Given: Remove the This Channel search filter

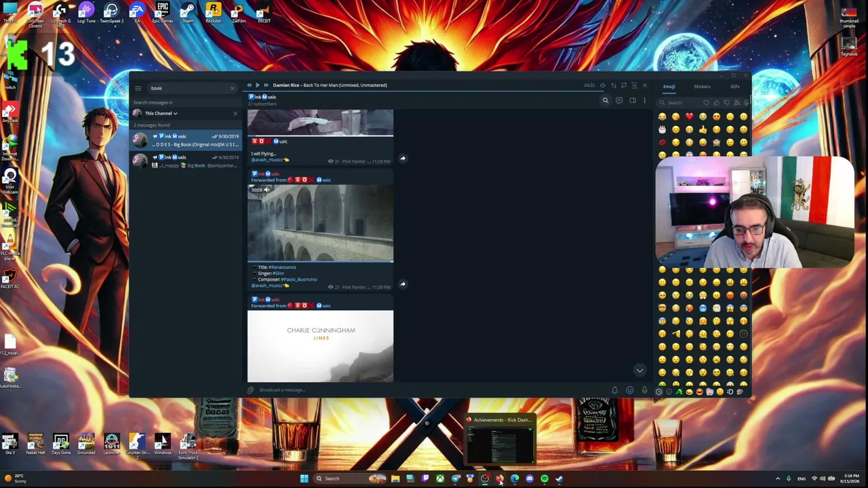Looking at the screenshot, I should tap(235, 113).
